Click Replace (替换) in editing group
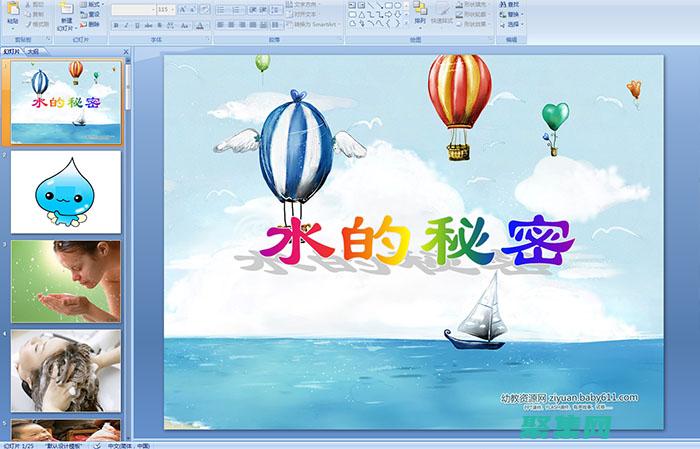This screenshot has height=449, width=700. 511,14
